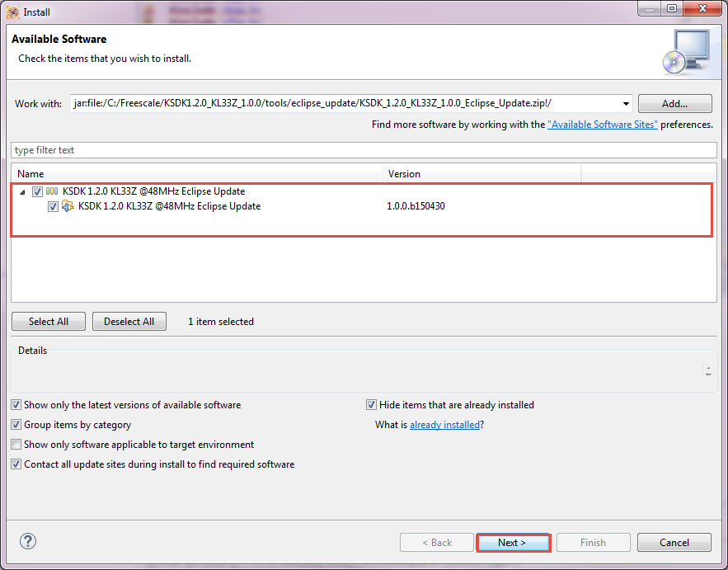This screenshot has height=570, width=728.
Task: Close the Install dialog window
Action: tap(702, 8)
